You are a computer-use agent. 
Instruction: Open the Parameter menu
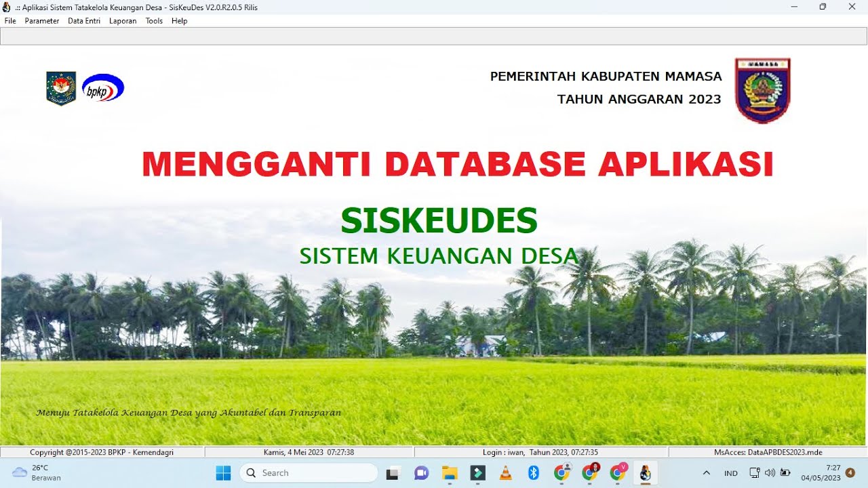click(42, 21)
